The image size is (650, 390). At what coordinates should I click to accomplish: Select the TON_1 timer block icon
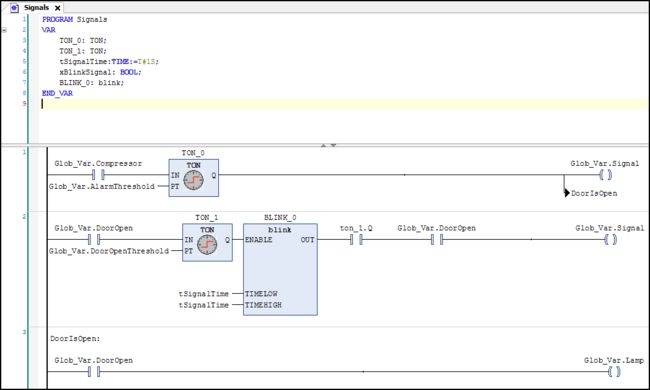[x=207, y=245]
